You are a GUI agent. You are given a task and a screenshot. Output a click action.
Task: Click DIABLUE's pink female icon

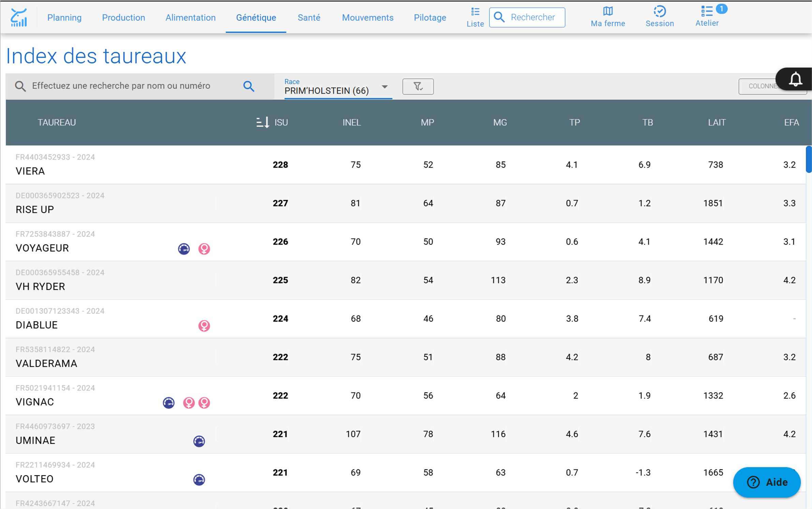coord(204,325)
